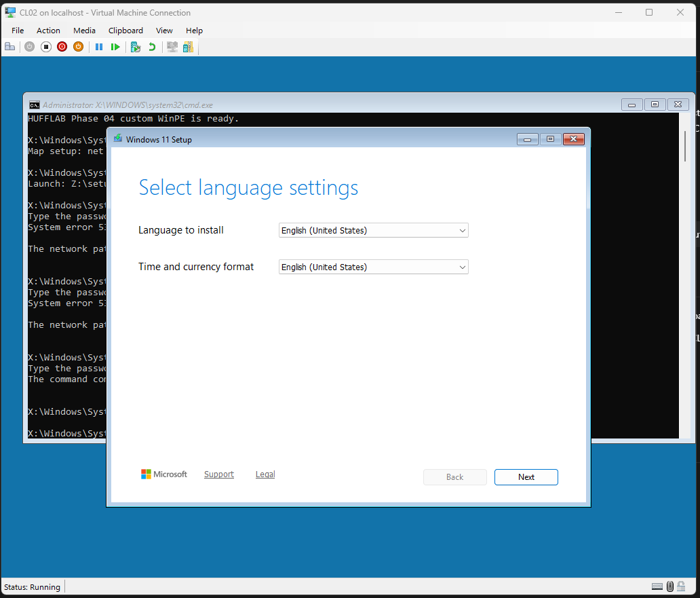Shut down the VM with the red icon
This screenshot has width=700, height=598.
coord(62,47)
